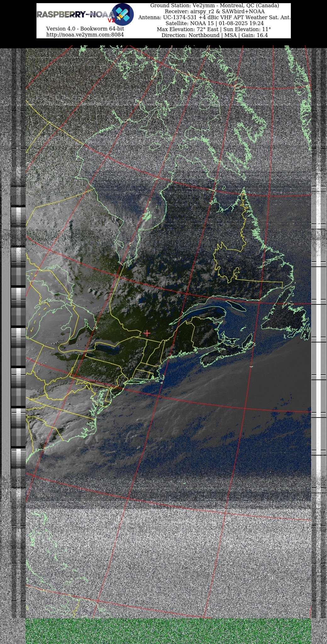This screenshot has width=327, height=644.
Task: Select the 'Receiver: airspy_r2 & SAWbird+NOAA' line
Action: tap(214, 12)
